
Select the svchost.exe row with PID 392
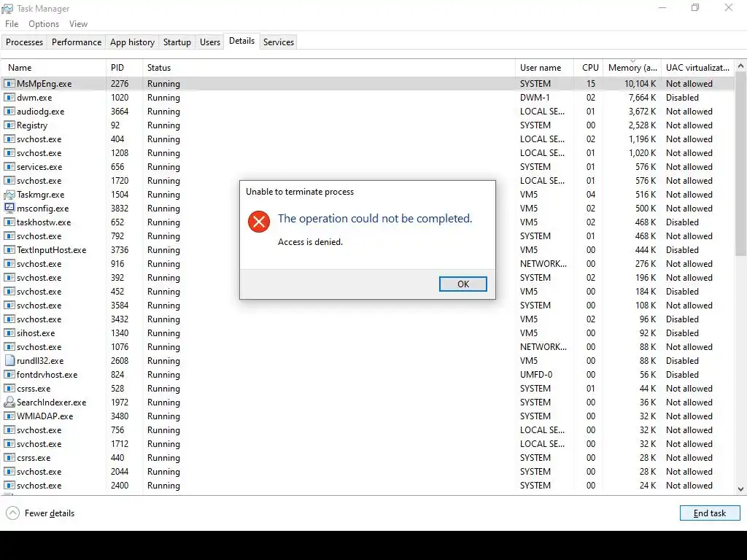point(368,278)
